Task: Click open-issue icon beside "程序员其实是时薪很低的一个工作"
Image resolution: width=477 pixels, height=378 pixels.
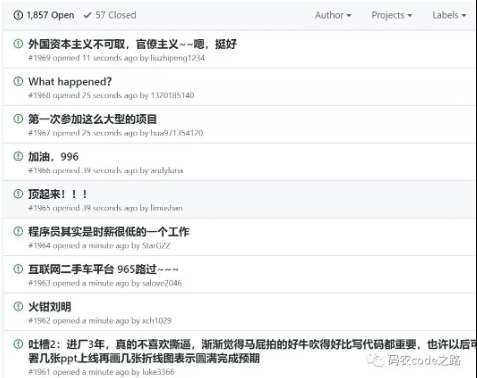Action: [18, 231]
